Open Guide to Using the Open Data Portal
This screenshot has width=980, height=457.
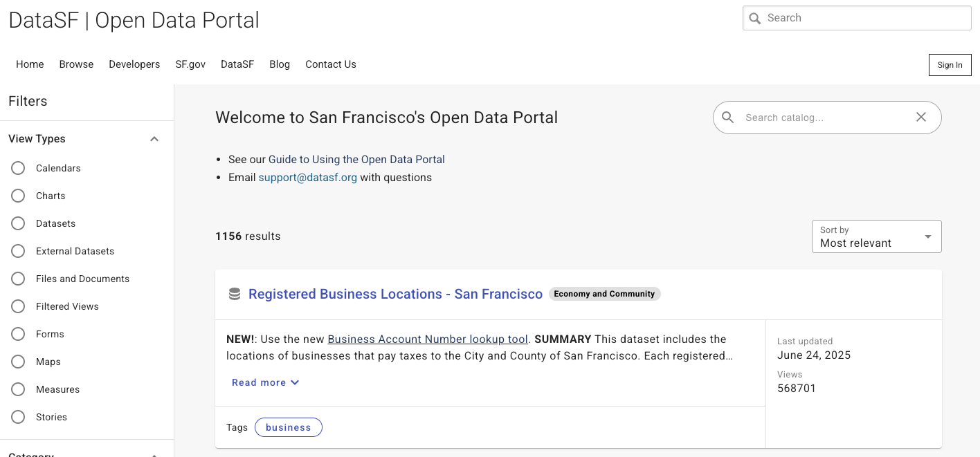tap(356, 160)
